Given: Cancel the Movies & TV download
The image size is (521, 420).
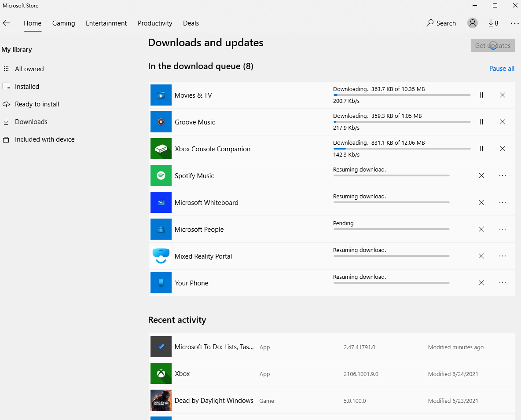Looking at the screenshot, I should [503, 95].
